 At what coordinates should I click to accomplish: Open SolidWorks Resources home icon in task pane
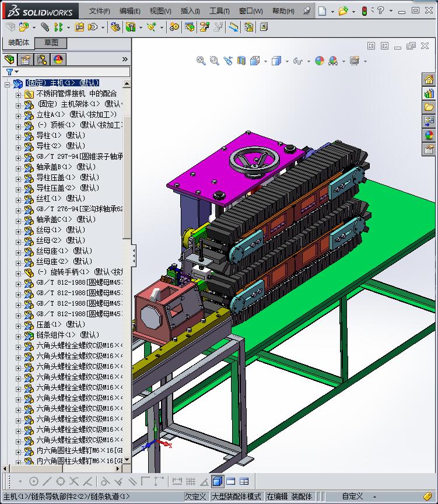point(429,79)
